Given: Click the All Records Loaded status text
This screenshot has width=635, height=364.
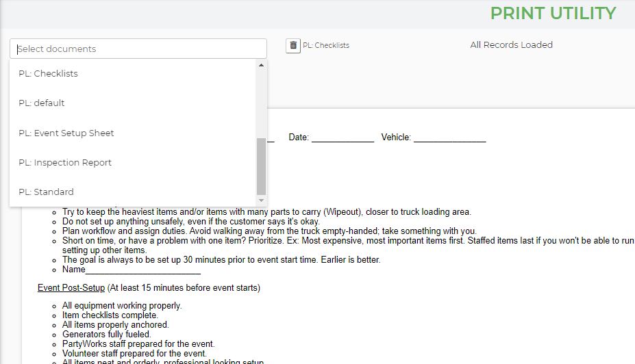Looking at the screenshot, I should 511,45.
